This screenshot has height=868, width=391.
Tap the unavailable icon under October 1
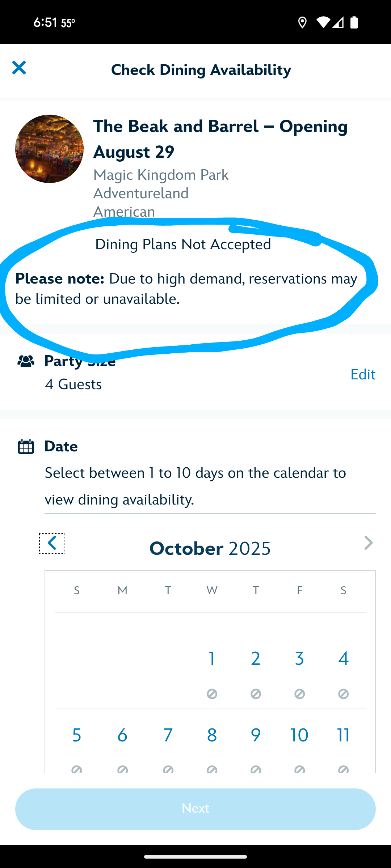point(212,694)
